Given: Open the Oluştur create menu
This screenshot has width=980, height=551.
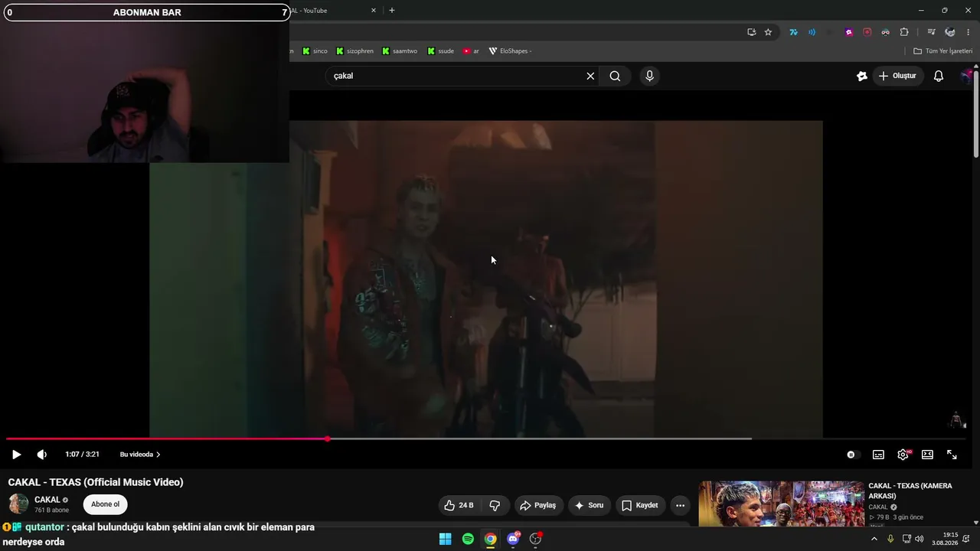Looking at the screenshot, I should [897, 76].
